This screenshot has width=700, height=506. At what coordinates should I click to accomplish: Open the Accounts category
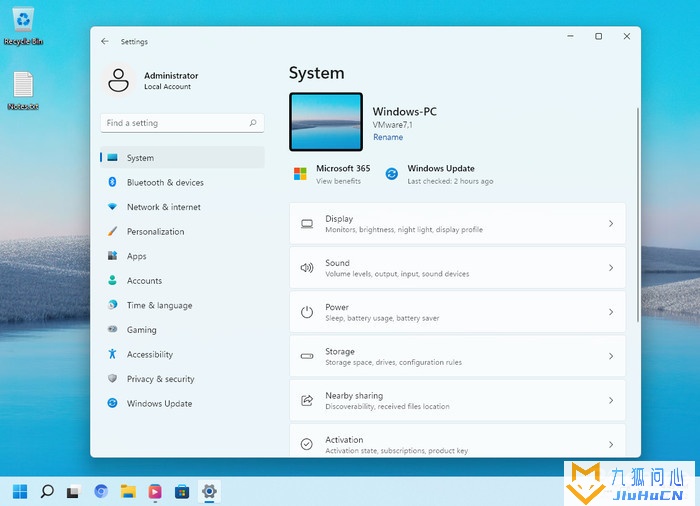[x=182, y=280]
